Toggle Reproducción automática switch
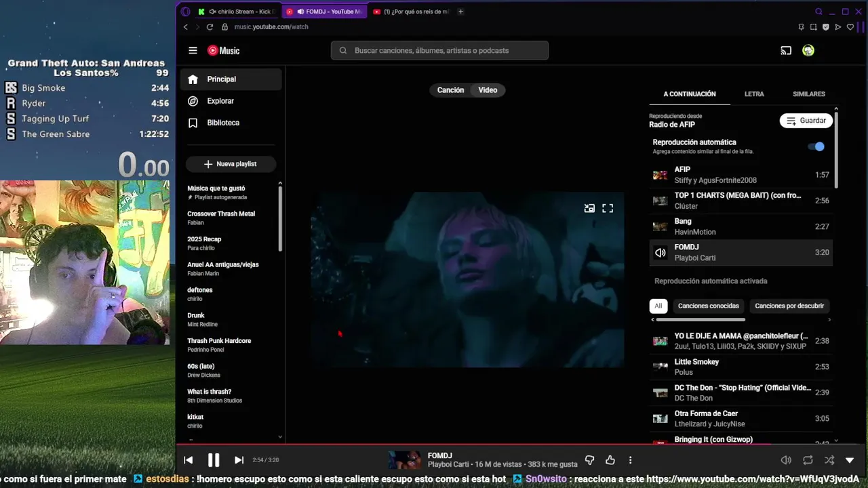Viewport: 868px width, 488px height. [x=816, y=146]
